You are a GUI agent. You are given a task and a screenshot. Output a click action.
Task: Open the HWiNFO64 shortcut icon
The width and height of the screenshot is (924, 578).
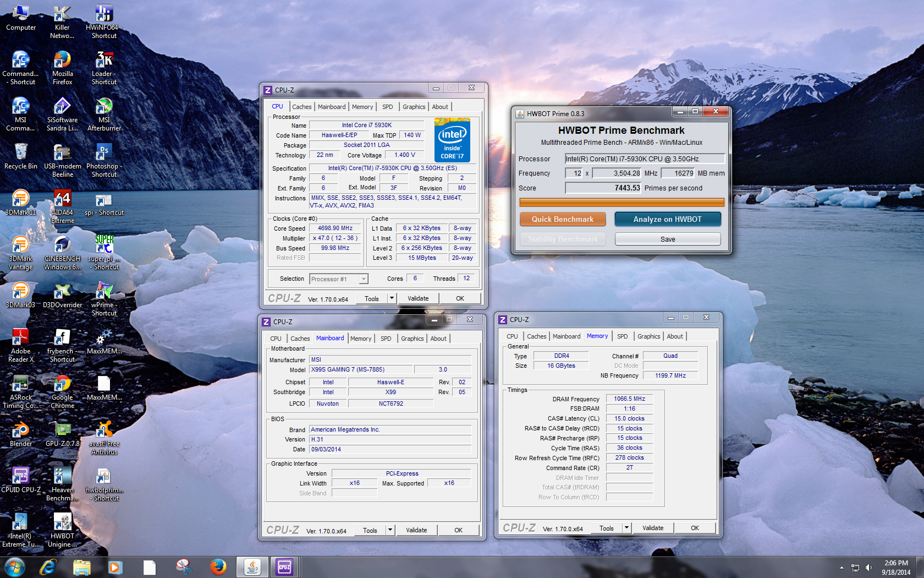click(x=104, y=22)
